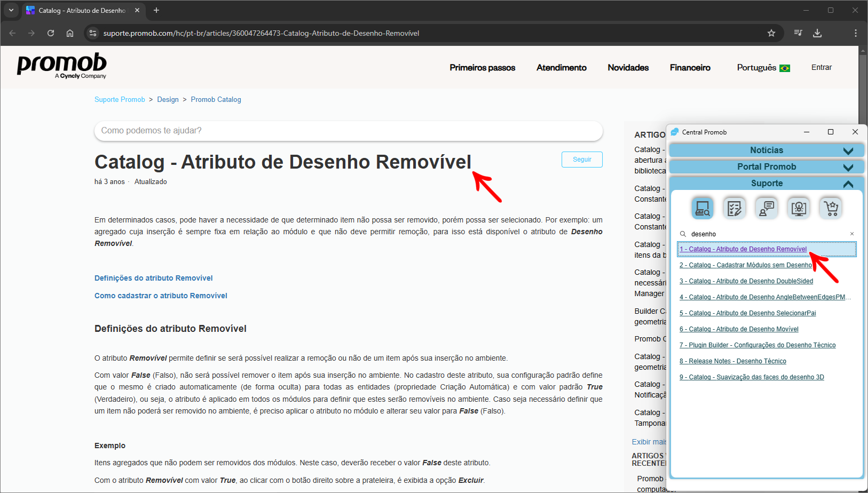Image resolution: width=868 pixels, height=493 pixels.
Task: Collapse the Suporte section
Action: (x=767, y=183)
